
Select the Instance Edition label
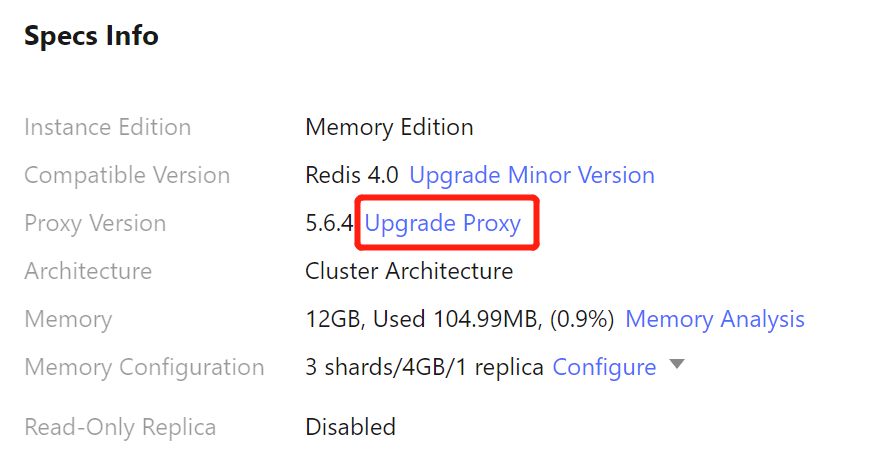(x=107, y=127)
